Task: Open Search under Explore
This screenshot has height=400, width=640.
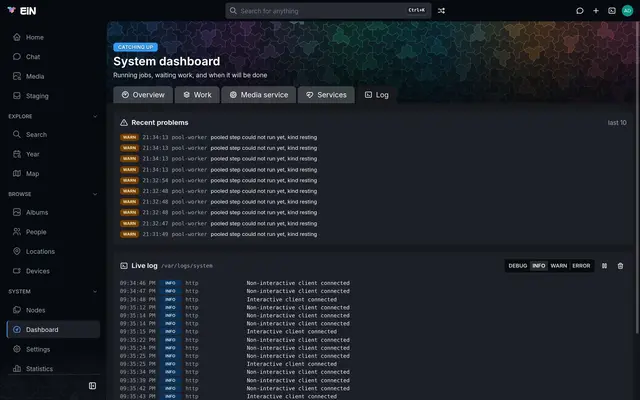Action: 53,134
